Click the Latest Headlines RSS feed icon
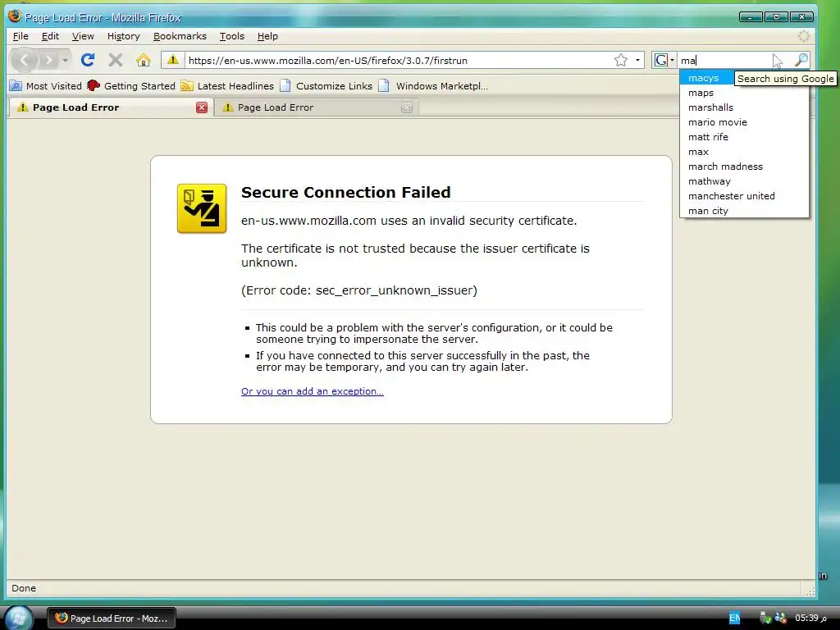Viewport: 840px width, 630px height. coord(187,85)
